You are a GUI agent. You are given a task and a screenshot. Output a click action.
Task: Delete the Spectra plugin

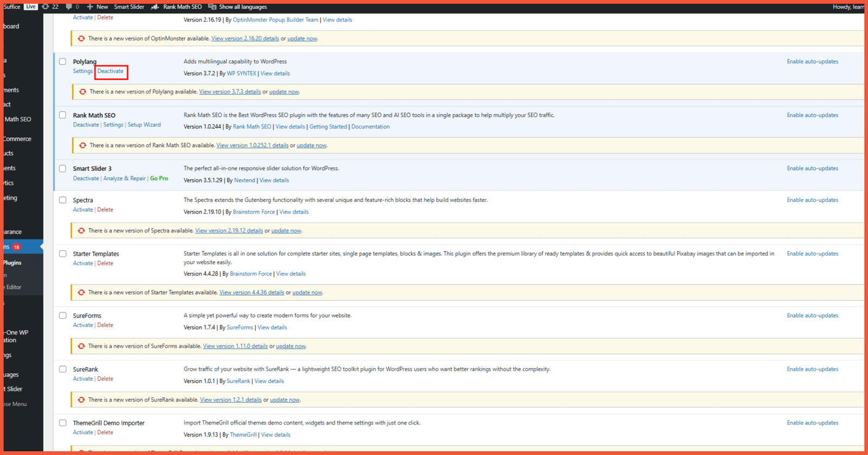click(x=105, y=210)
